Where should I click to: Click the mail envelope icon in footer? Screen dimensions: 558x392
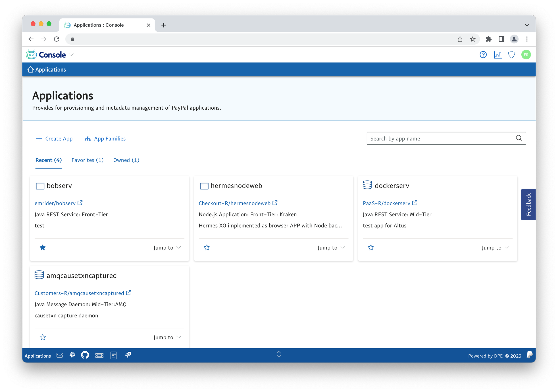tap(60, 355)
